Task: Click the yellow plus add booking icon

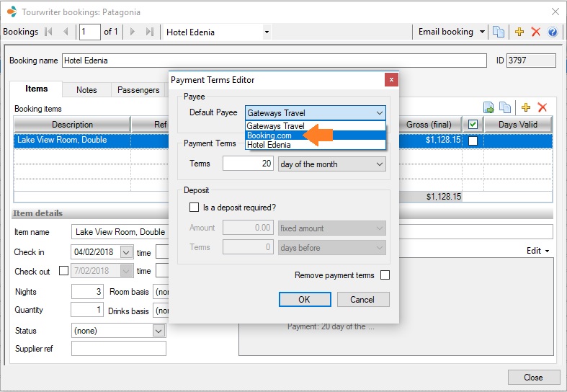Action: [519, 32]
